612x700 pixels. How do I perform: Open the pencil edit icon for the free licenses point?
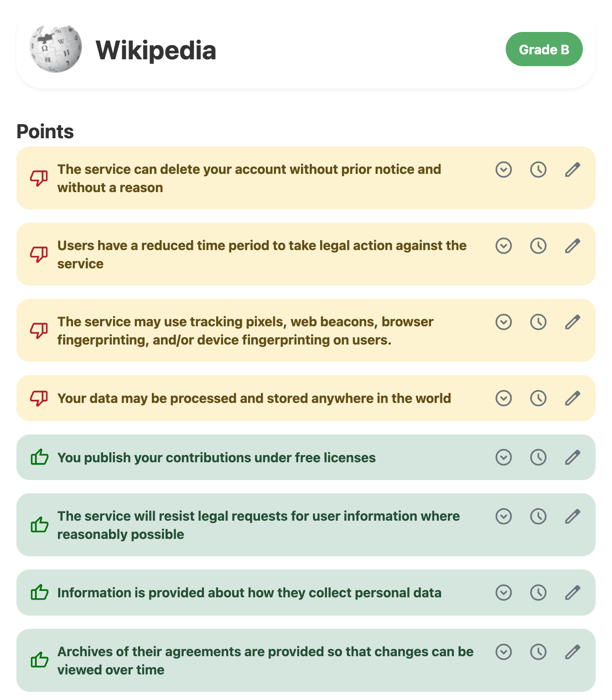click(573, 457)
